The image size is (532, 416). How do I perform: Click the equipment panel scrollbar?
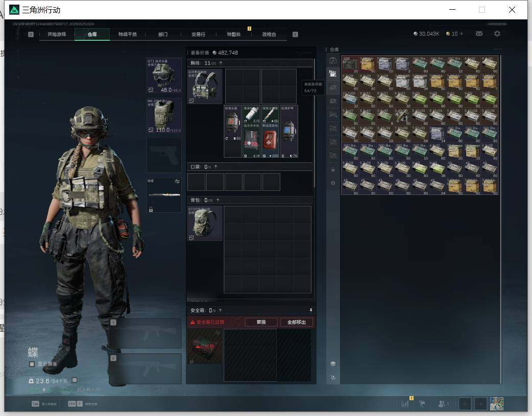coord(314,123)
